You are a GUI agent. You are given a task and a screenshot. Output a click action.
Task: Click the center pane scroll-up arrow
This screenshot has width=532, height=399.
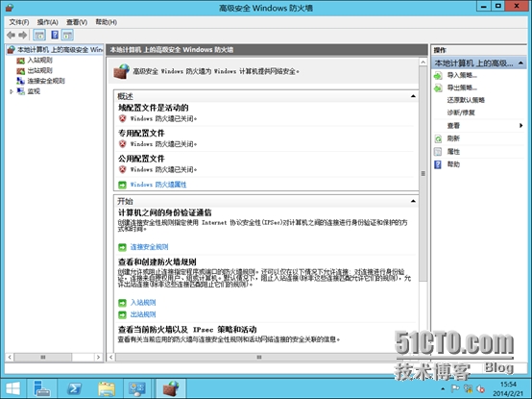(x=423, y=62)
